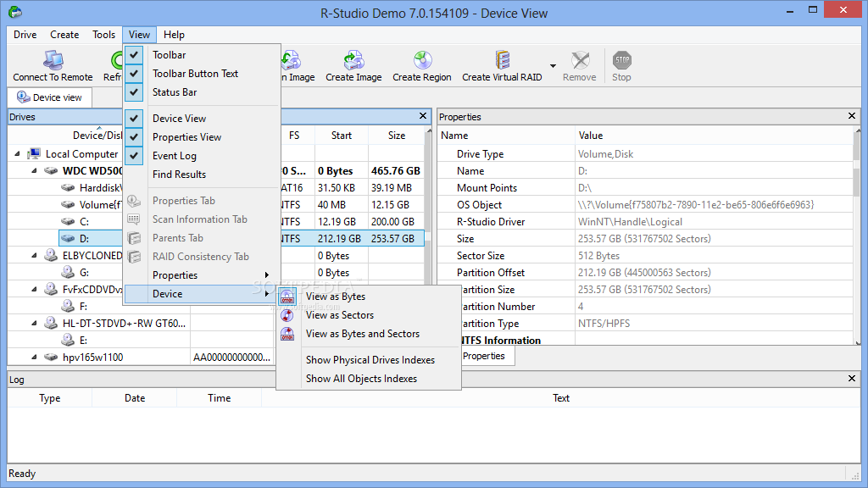Image resolution: width=868 pixels, height=488 pixels.
Task: Click the Sector Size value 512 Bytes
Action: [x=599, y=256]
